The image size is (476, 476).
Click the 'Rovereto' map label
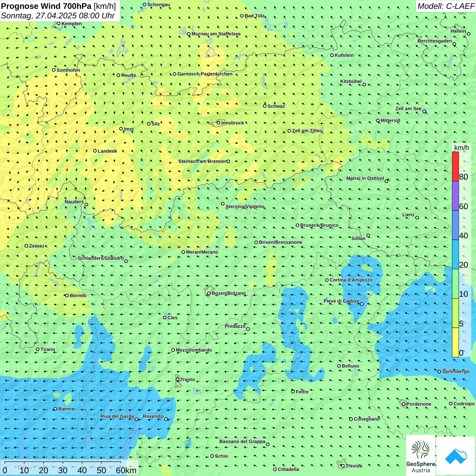coord(153,416)
